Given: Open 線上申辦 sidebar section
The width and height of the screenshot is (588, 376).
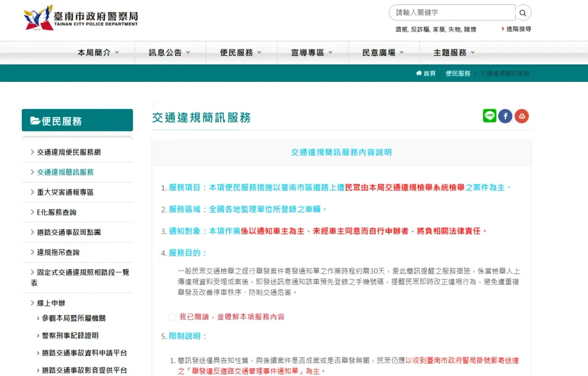Looking at the screenshot, I should 51,303.
